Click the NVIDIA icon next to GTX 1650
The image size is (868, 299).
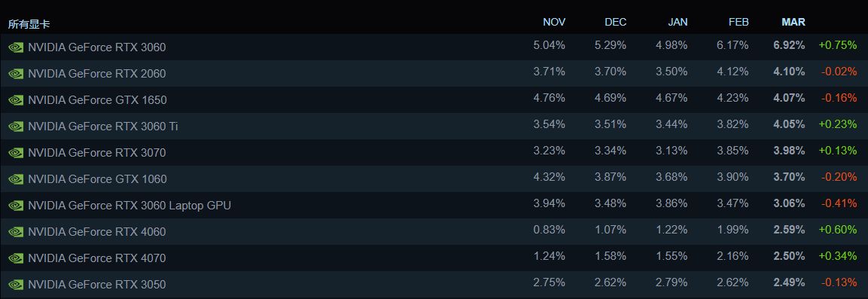click(x=16, y=100)
